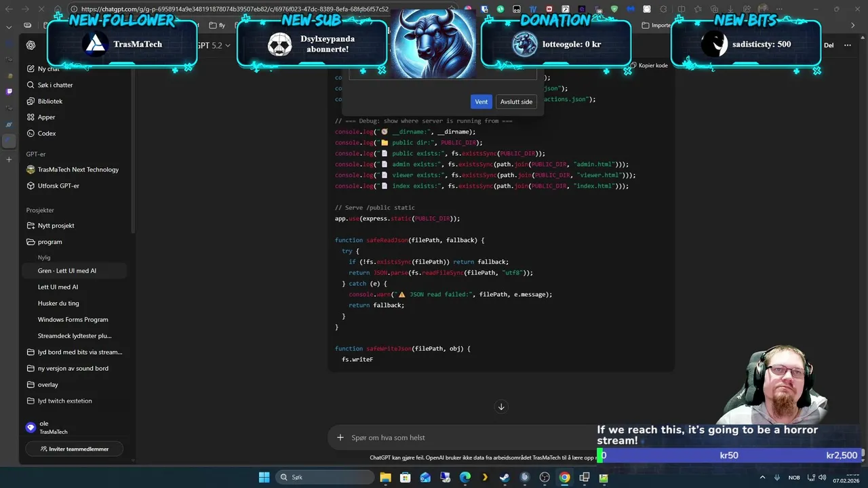Click the ChatGPT logo in the sidebar
This screenshot has width=868, height=488.
pyautogui.click(x=31, y=45)
